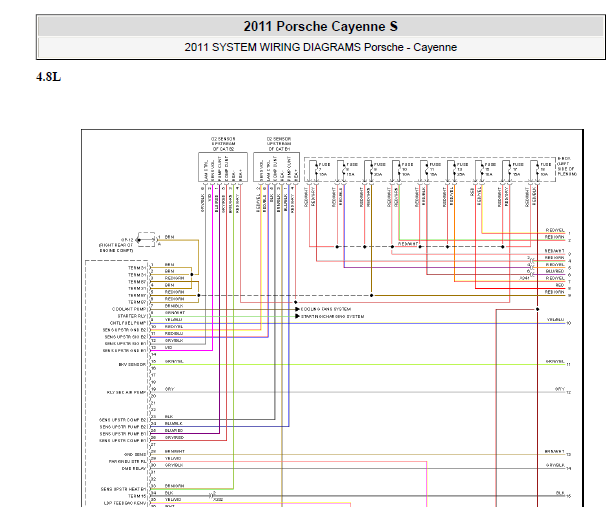
Task: Click the Starting/Charging System arrow
Action: pyautogui.click(x=297, y=316)
